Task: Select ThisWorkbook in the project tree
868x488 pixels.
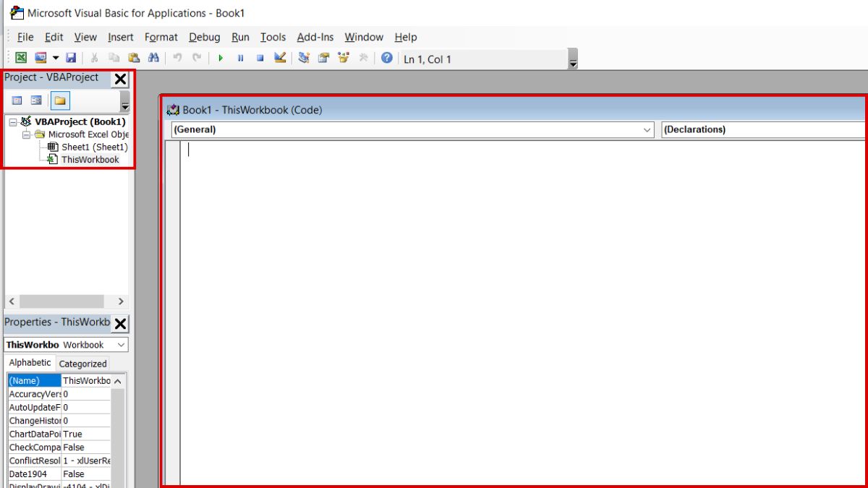Action: tap(90, 159)
